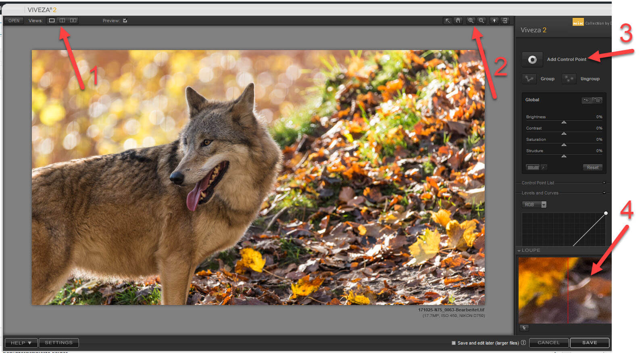Click the SAVE button
Screen dimensions: 644x353
[x=590, y=343]
